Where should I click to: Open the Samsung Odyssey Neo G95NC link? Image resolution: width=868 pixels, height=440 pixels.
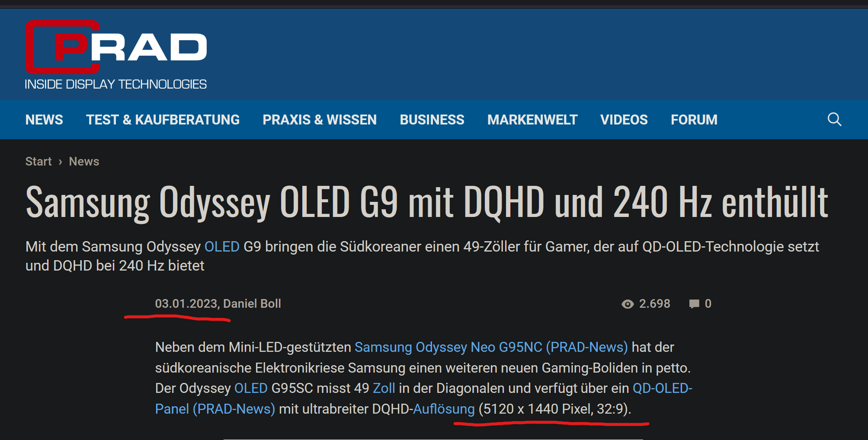pyautogui.click(x=491, y=347)
